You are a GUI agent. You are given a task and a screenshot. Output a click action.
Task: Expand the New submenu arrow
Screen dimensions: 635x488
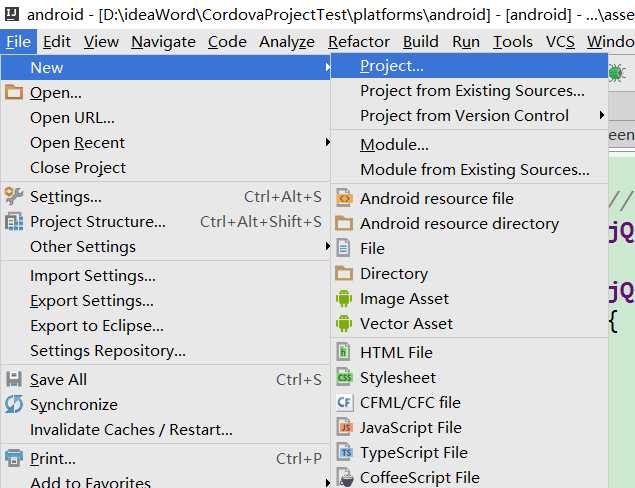coord(327,67)
